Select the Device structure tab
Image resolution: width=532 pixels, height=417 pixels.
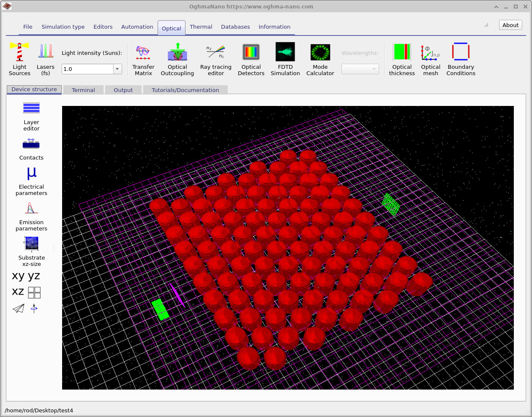click(x=34, y=89)
